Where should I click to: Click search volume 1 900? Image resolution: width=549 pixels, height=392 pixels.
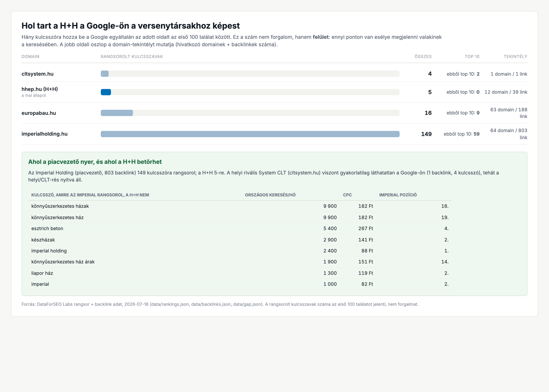coord(330,262)
